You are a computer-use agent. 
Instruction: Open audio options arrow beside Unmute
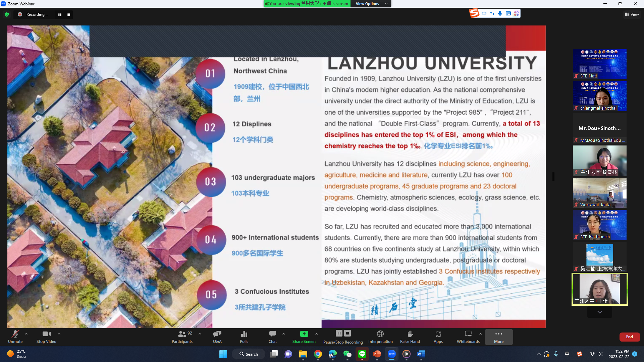(x=26, y=334)
